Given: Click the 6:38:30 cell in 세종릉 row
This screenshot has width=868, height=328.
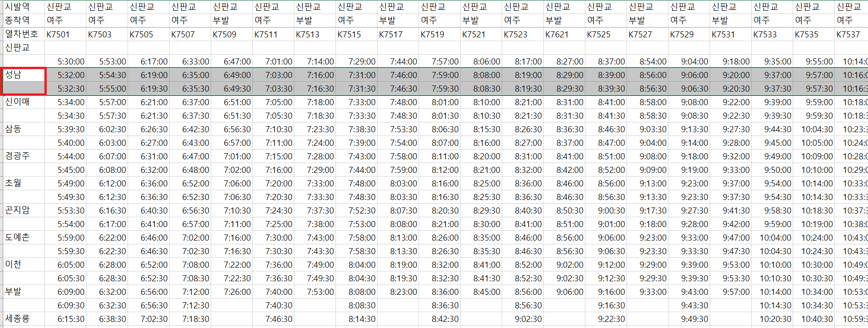Looking at the screenshot, I should tap(107, 319).
